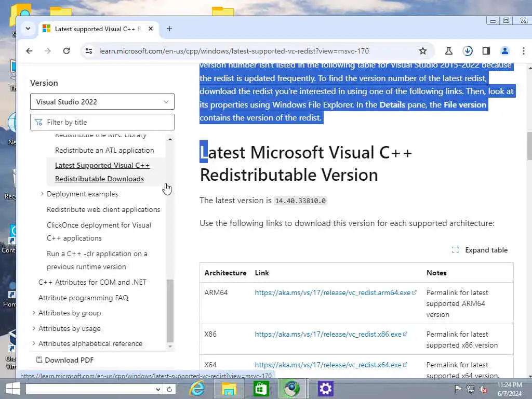Click the taskbar address dropdown arrow
The image size is (532, 399).
[x=158, y=389]
